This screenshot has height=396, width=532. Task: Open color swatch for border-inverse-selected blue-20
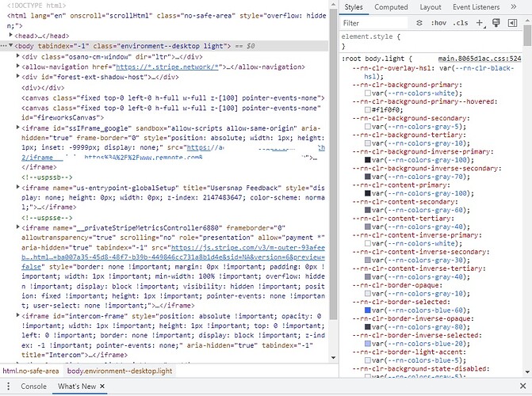pos(367,344)
